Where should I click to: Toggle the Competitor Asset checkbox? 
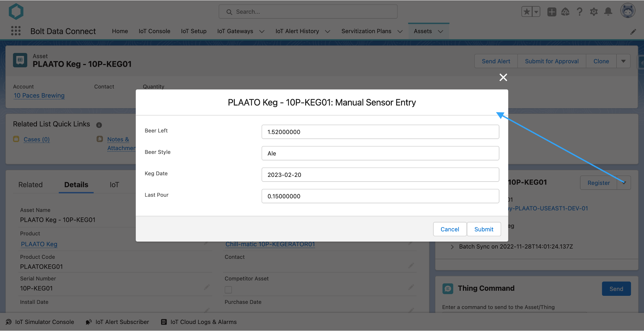point(228,290)
